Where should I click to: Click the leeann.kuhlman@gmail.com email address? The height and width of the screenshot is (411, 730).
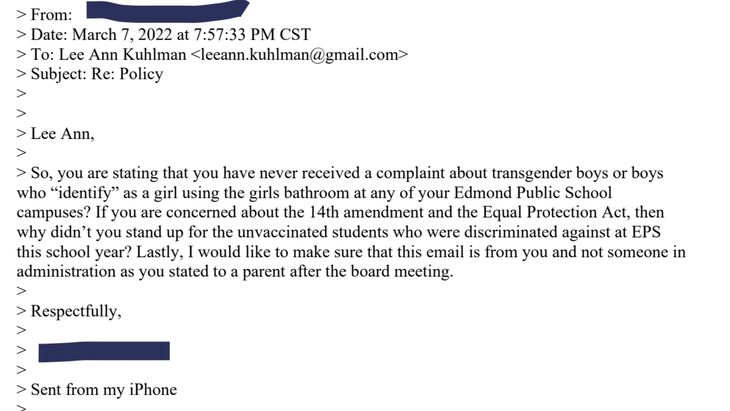pos(300,54)
